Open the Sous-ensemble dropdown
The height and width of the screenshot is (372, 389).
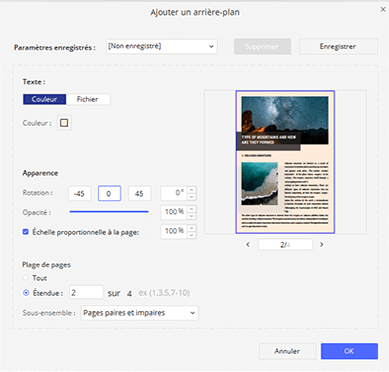pos(140,313)
